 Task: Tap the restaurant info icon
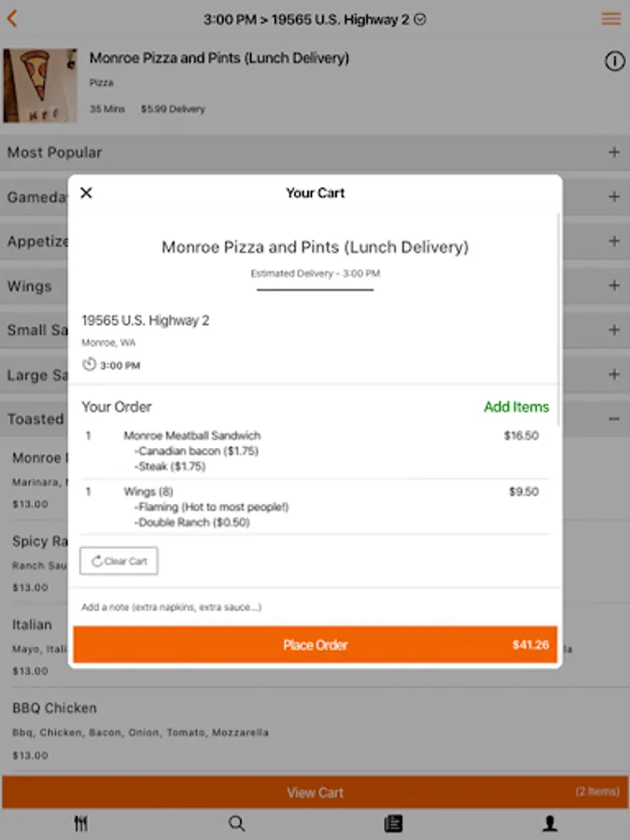tap(614, 62)
